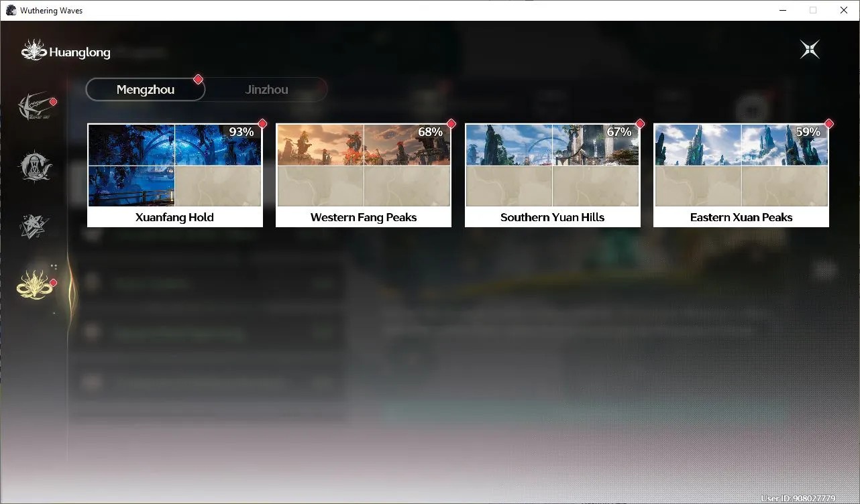Screen dimensions: 860x504
Task: Click the Xuanfang Hold label
Action: point(174,217)
